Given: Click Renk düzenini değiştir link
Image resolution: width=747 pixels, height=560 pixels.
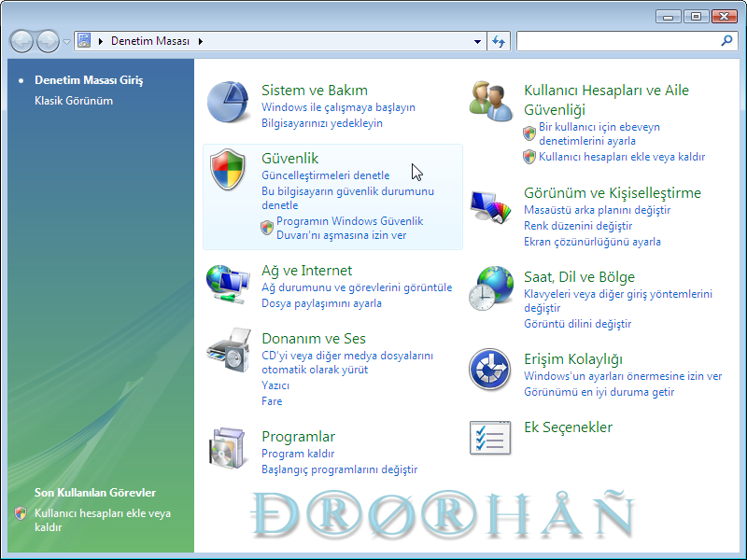Looking at the screenshot, I should [x=578, y=226].
